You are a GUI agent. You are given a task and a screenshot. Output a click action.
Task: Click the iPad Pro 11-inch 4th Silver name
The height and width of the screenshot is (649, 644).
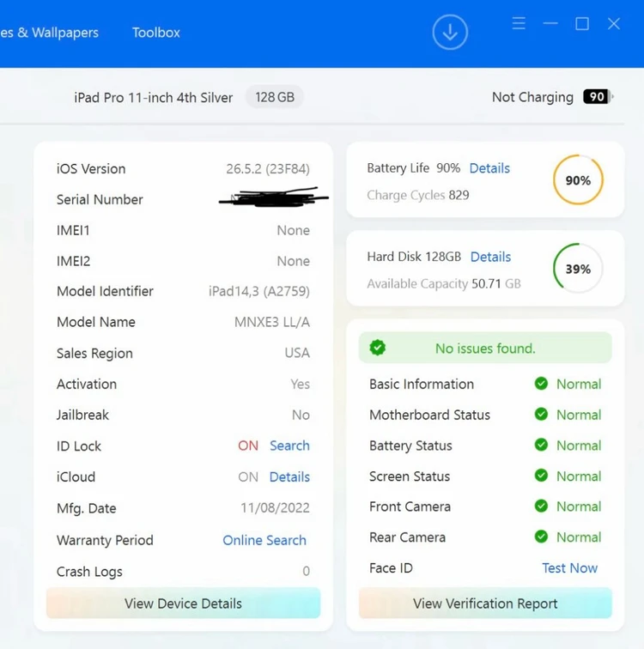coord(153,98)
